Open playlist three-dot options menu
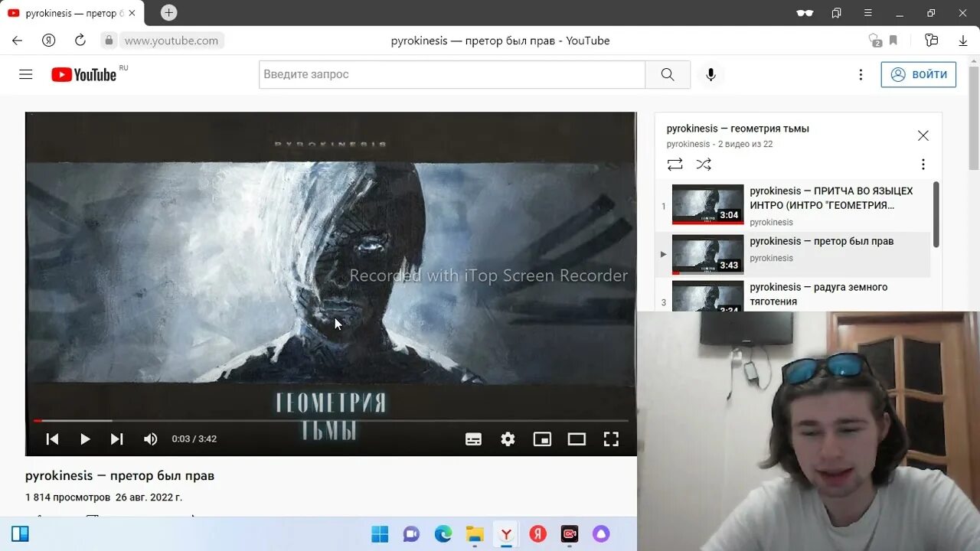 (x=923, y=165)
